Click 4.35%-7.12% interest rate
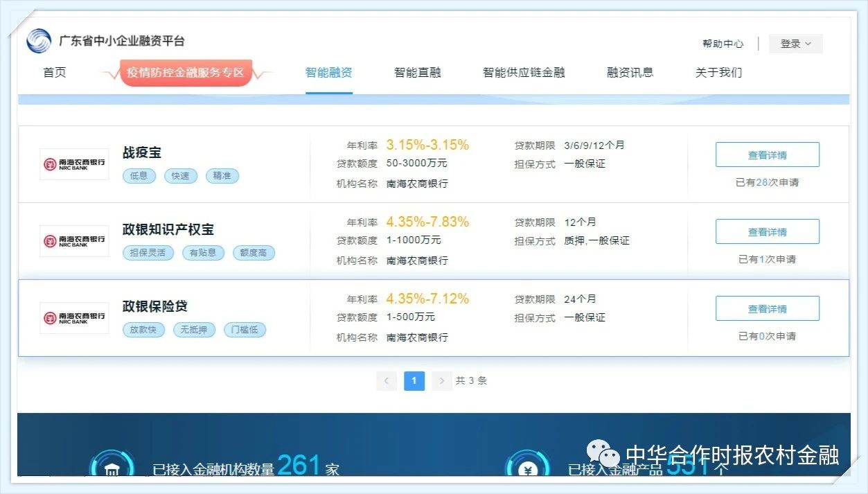 pyautogui.click(x=427, y=299)
